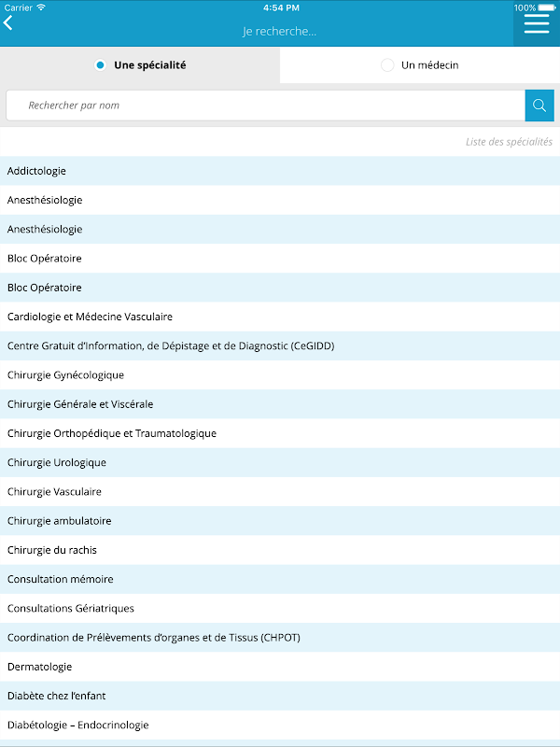560x747 pixels.
Task: Open the first Anesthésiologie row
Action: point(280,200)
